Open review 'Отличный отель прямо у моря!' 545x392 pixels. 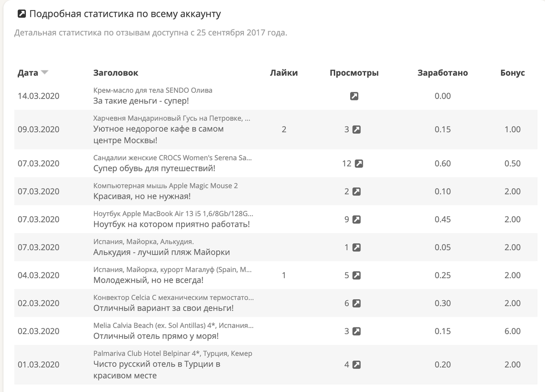tap(156, 336)
